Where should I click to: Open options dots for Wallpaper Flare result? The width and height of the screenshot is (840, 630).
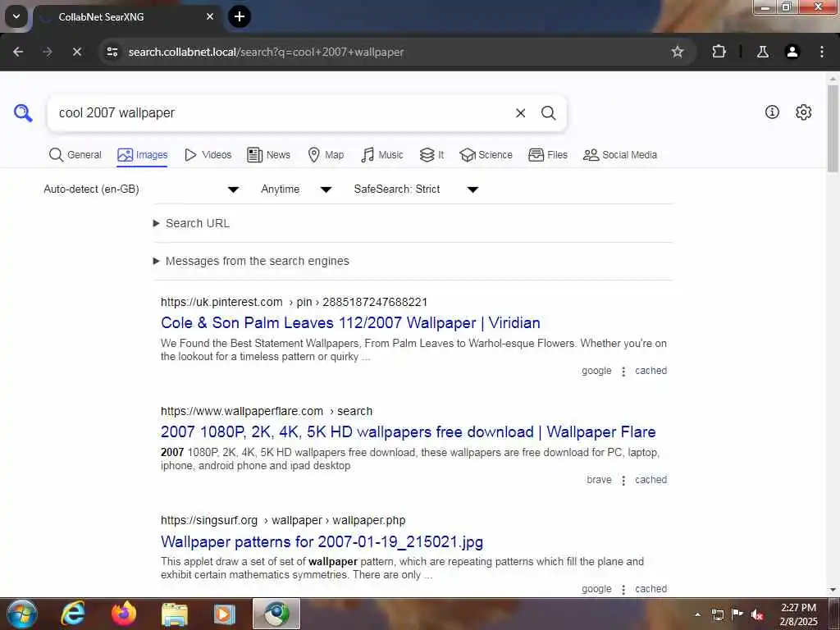coord(623,481)
